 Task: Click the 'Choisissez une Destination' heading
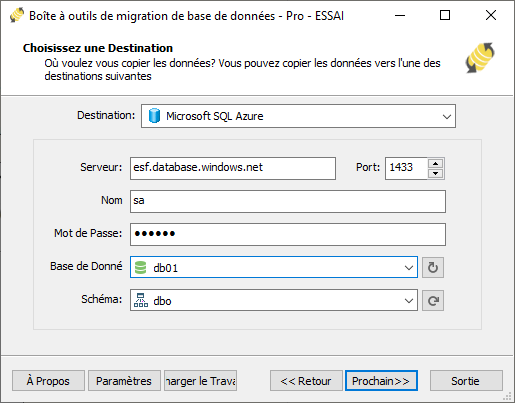point(98,48)
